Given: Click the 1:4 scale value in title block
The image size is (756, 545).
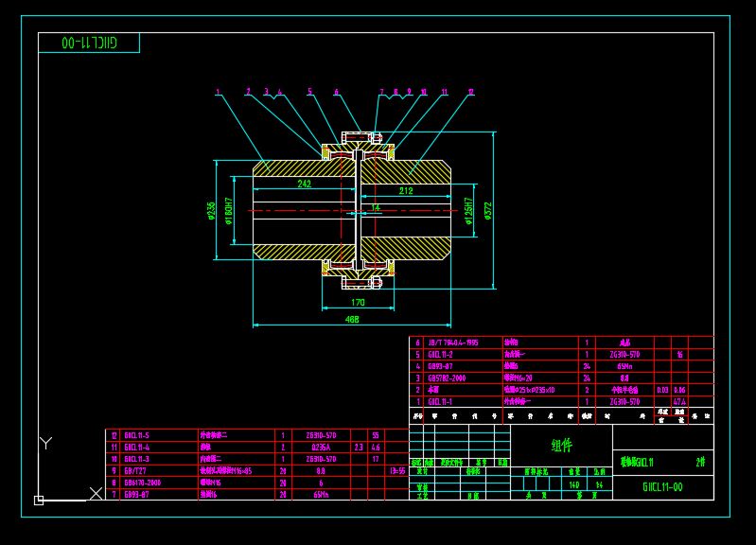Looking at the screenshot, I should click(599, 484).
